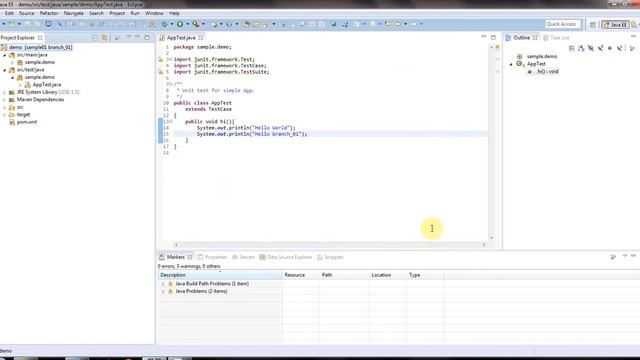This screenshot has height=360, width=640.
Task: Toggle fold of the Javadoc comment
Action: 171,84
